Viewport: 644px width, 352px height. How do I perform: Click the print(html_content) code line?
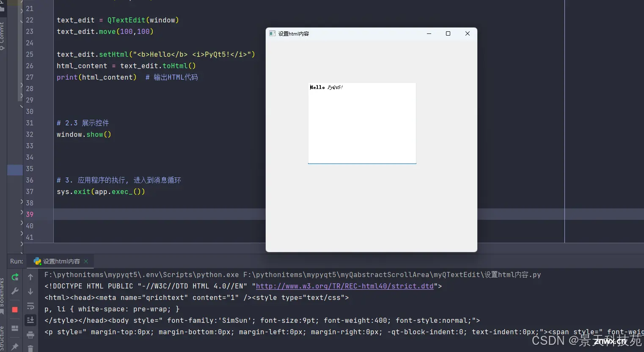(96, 78)
